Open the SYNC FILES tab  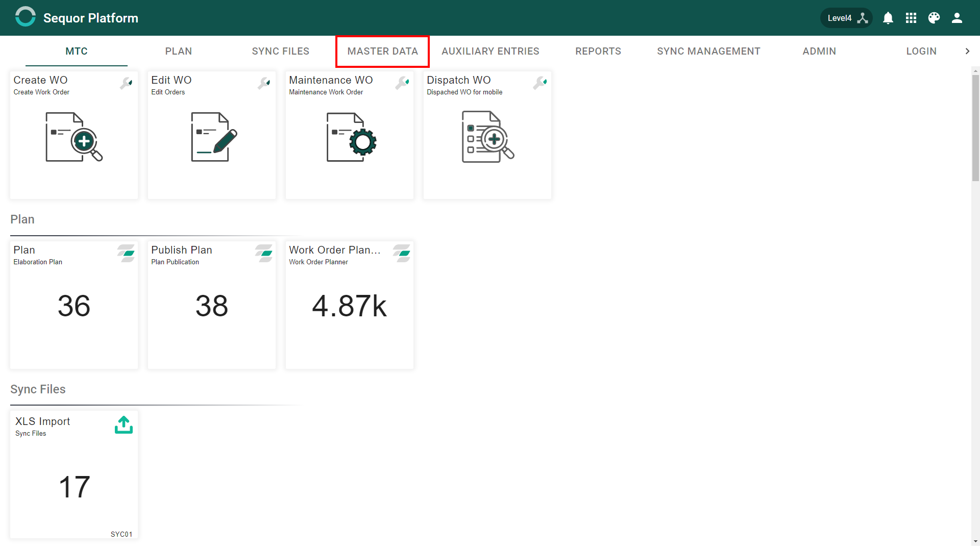pyautogui.click(x=281, y=51)
